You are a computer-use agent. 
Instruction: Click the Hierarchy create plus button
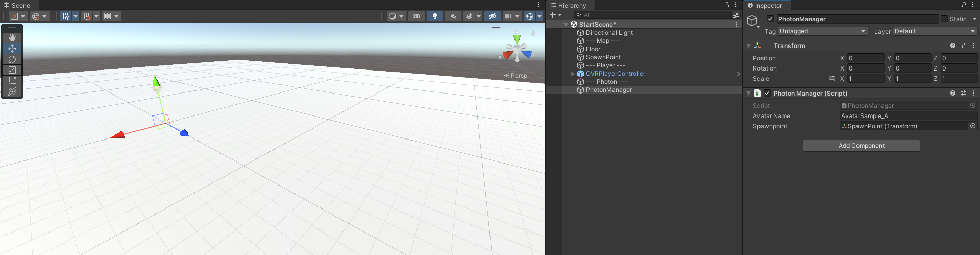coord(553,15)
